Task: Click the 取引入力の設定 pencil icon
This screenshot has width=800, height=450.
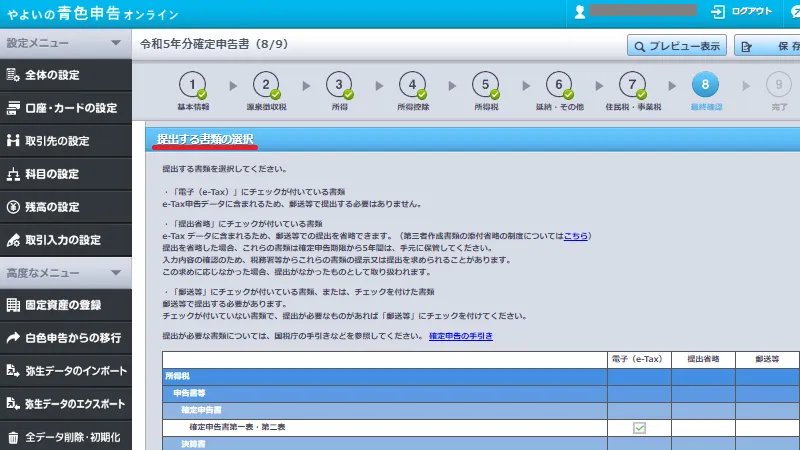Action: pyautogui.click(x=13, y=240)
